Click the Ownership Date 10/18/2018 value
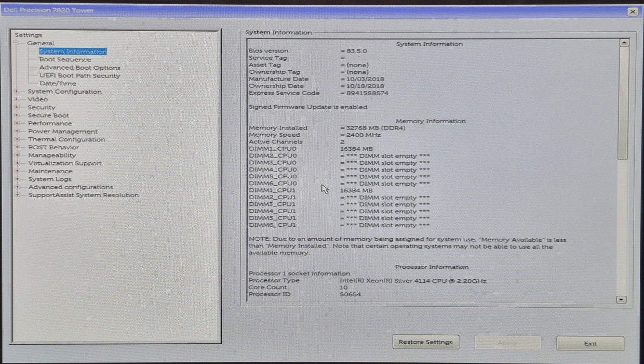The height and width of the screenshot is (364, 644). [x=365, y=86]
